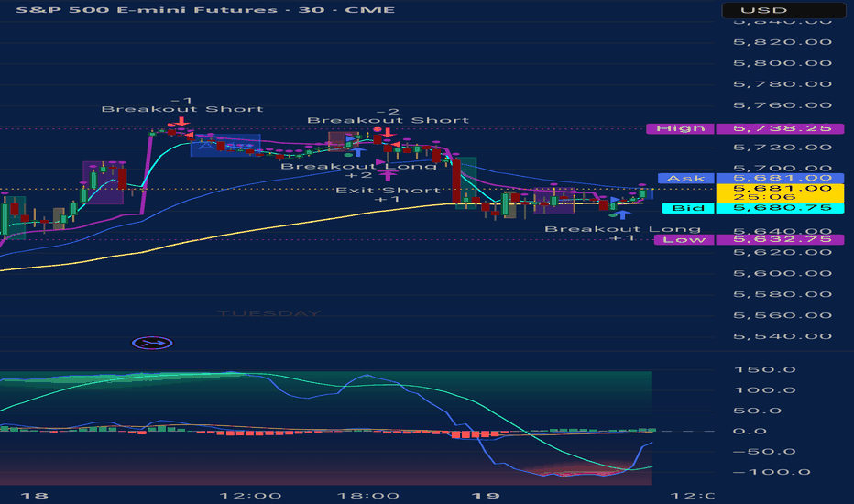Click the 5,540.00 price axis value
Screen dimensions: 854x504
click(783, 336)
